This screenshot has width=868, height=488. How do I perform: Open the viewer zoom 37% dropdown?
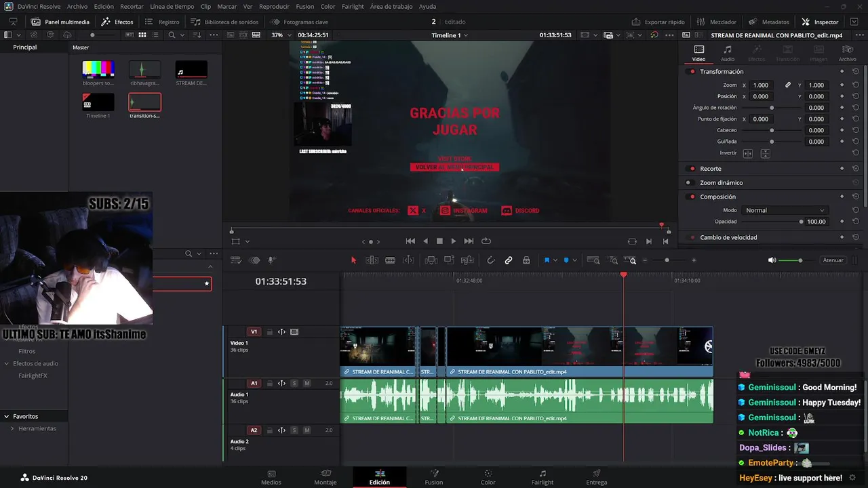click(x=280, y=35)
